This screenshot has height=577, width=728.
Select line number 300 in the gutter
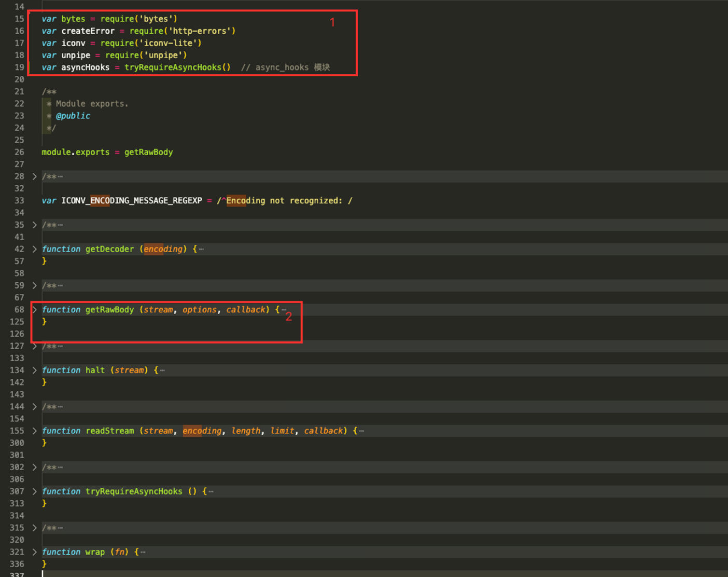(x=17, y=443)
